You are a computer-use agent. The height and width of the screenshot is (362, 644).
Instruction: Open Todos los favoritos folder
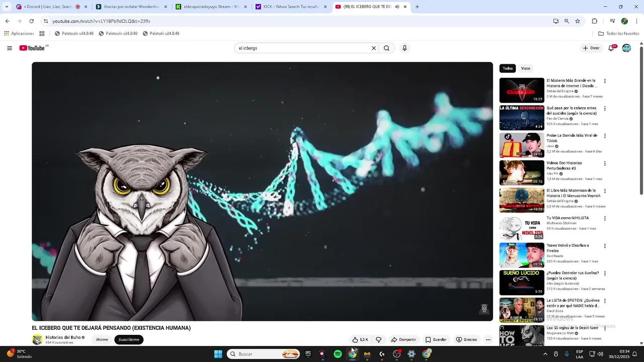coord(619,34)
